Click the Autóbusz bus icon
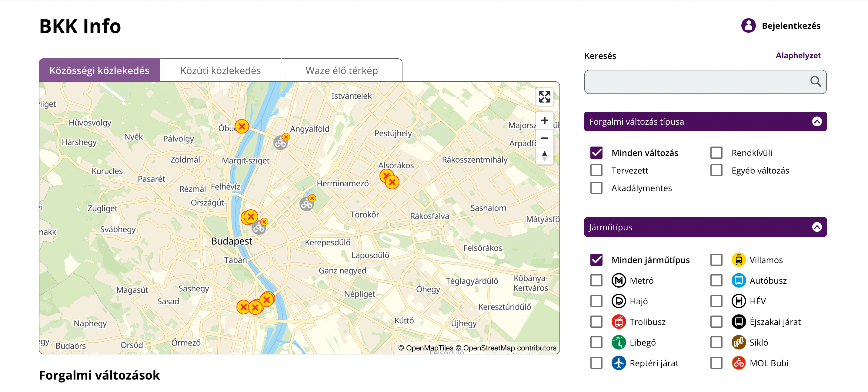868x392 pixels. click(x=738, y=280)
